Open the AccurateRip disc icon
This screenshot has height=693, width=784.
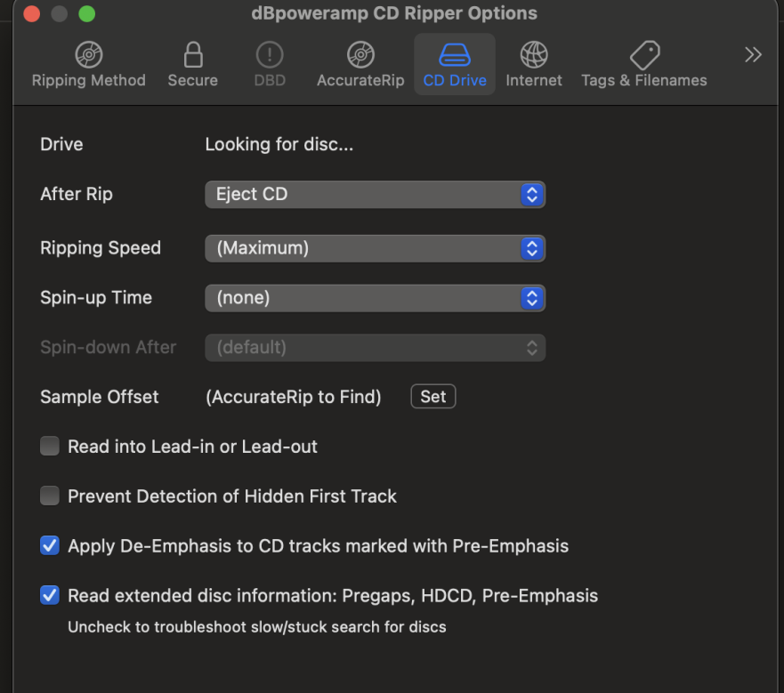click(x=360, y=54)
